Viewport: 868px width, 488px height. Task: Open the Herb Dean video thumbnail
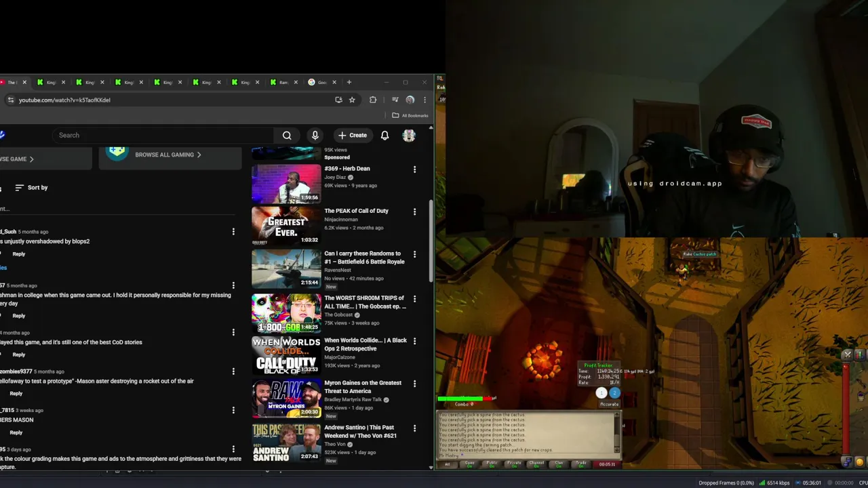tap(286, 184)
